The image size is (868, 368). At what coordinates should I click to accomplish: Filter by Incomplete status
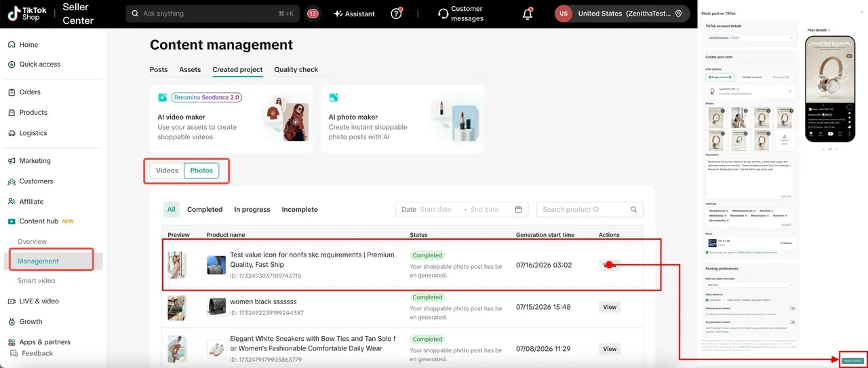point(300,210)
